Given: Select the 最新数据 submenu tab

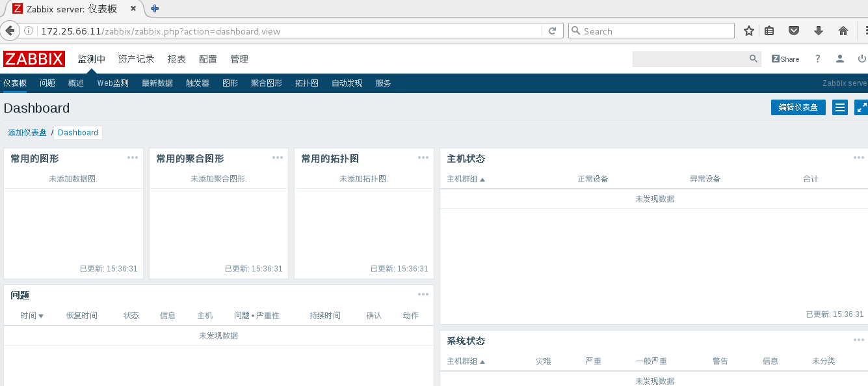Looking at the screenshot, I should point(157,83).
